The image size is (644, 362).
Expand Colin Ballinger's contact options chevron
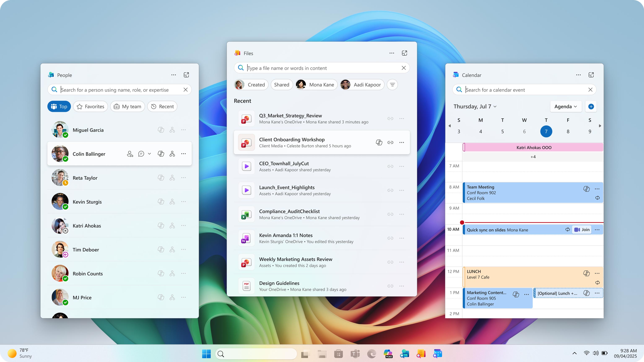coord(149,154)
